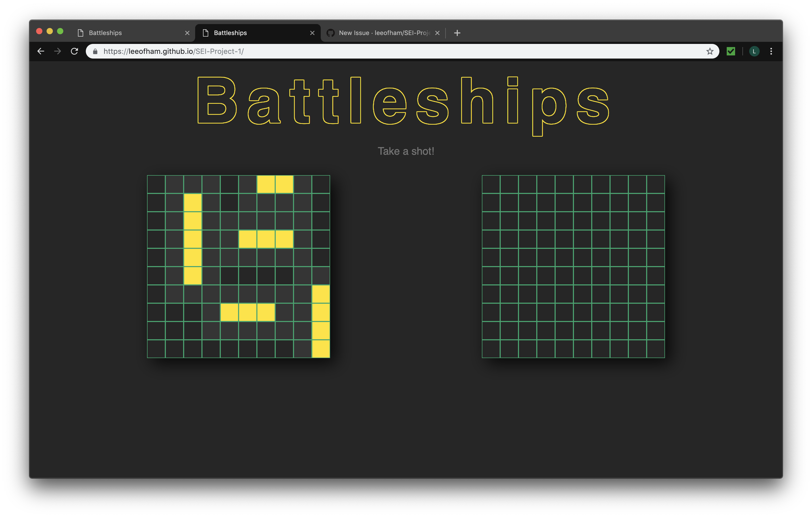812x517 pixels.
Task: Click the Take a shot! message
Action: point(406,151)
